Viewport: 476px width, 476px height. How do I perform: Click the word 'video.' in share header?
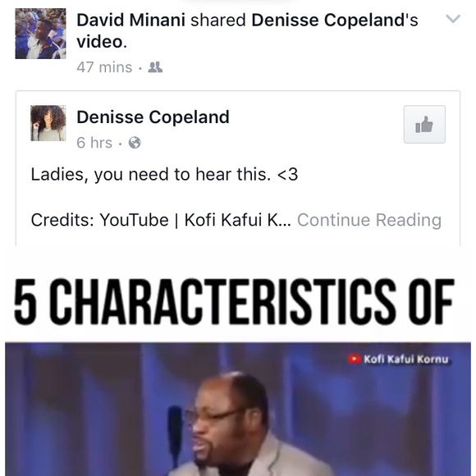tap(102, 42)
